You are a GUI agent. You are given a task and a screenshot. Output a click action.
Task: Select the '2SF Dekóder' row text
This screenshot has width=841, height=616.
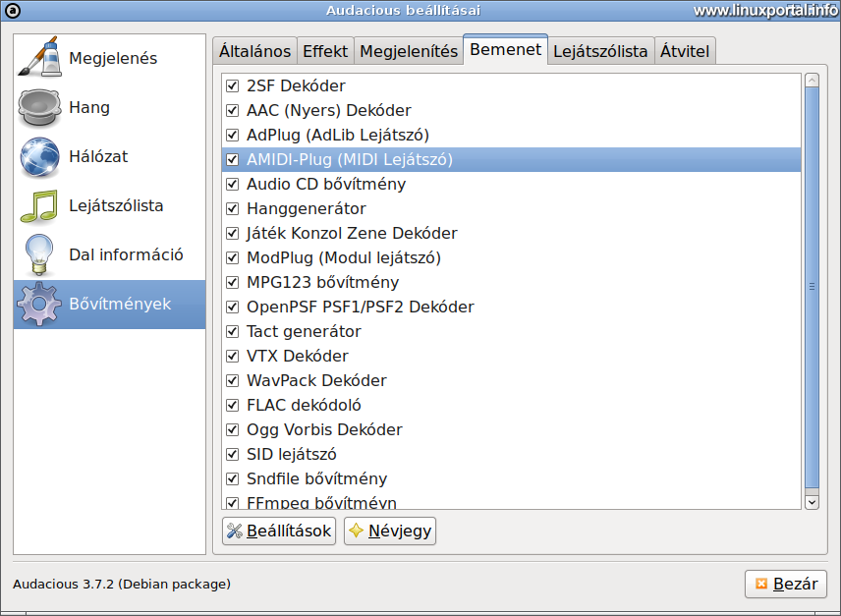[296, 85]
